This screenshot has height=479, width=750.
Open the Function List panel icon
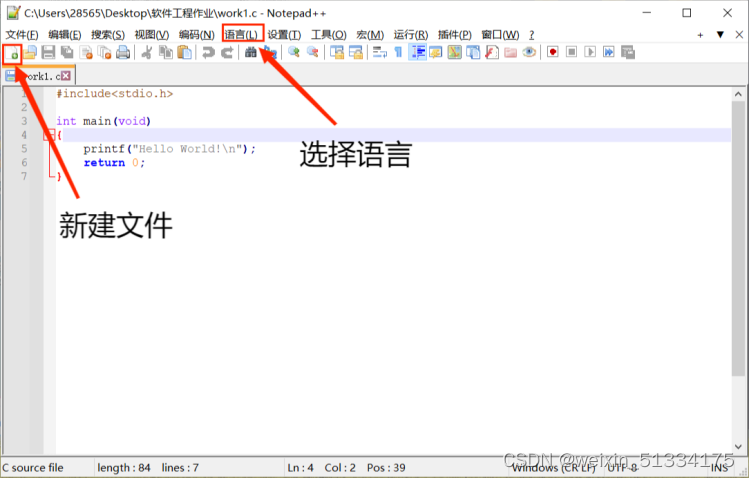click(492, 52)
